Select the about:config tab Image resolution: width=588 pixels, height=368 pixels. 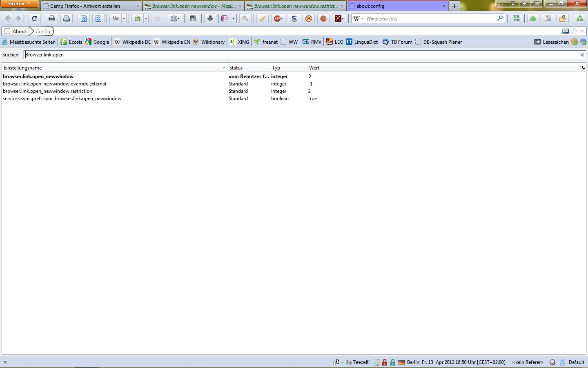pos(398,6)
